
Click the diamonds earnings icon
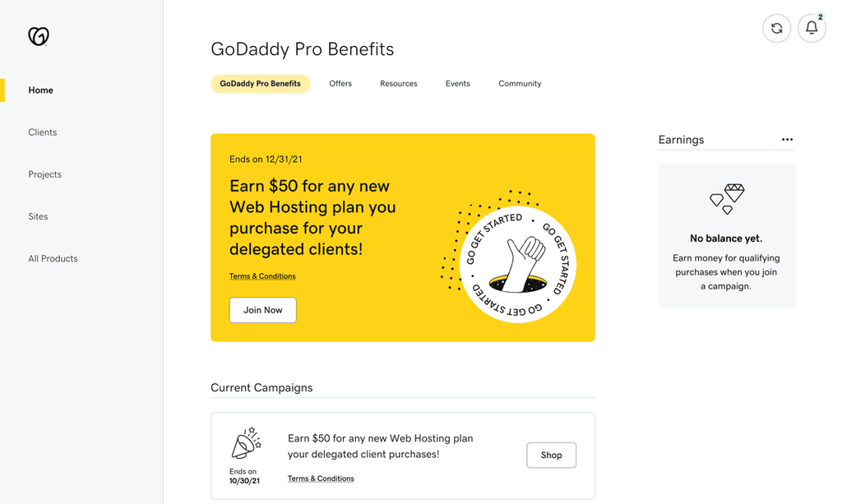coord(727,199)
